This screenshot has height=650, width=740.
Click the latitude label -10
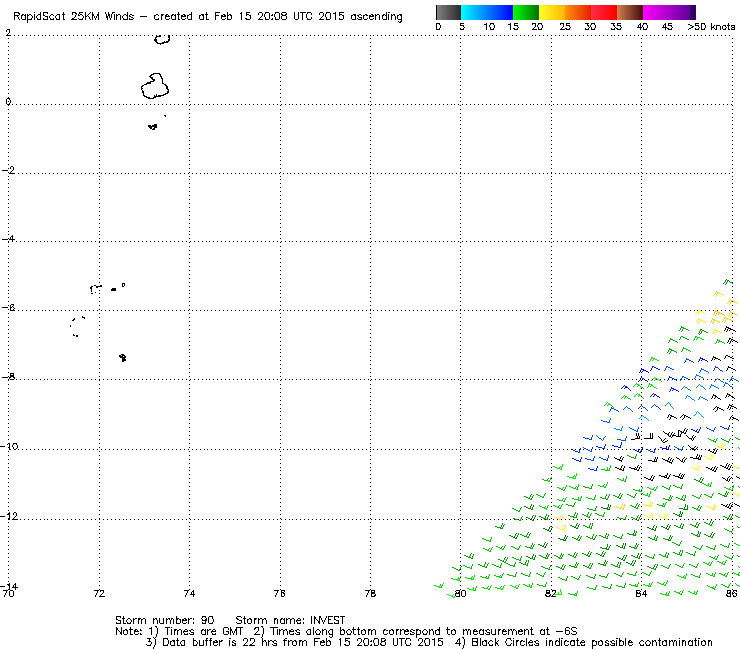(x=9, y=446)
